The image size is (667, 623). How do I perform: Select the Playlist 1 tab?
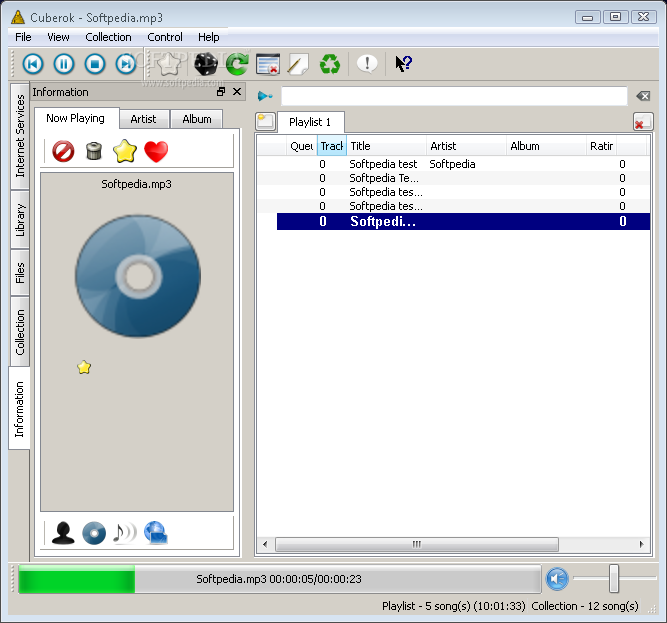(x=310, y=122)
